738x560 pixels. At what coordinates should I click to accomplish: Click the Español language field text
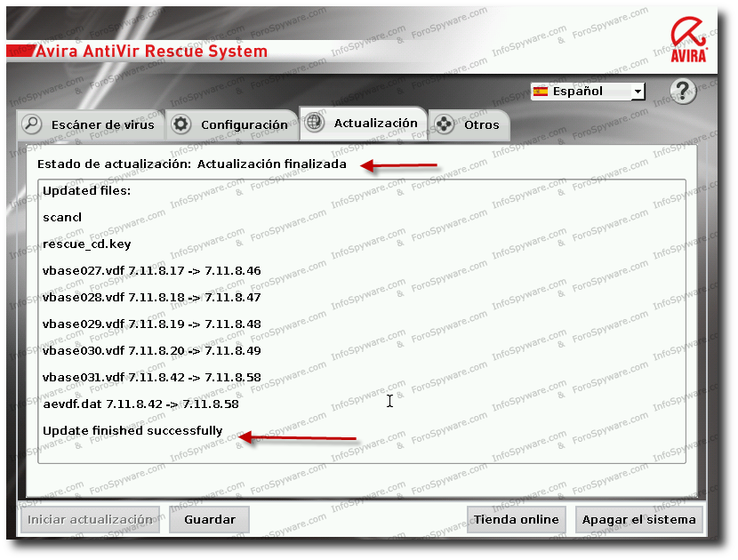(577, 92)
